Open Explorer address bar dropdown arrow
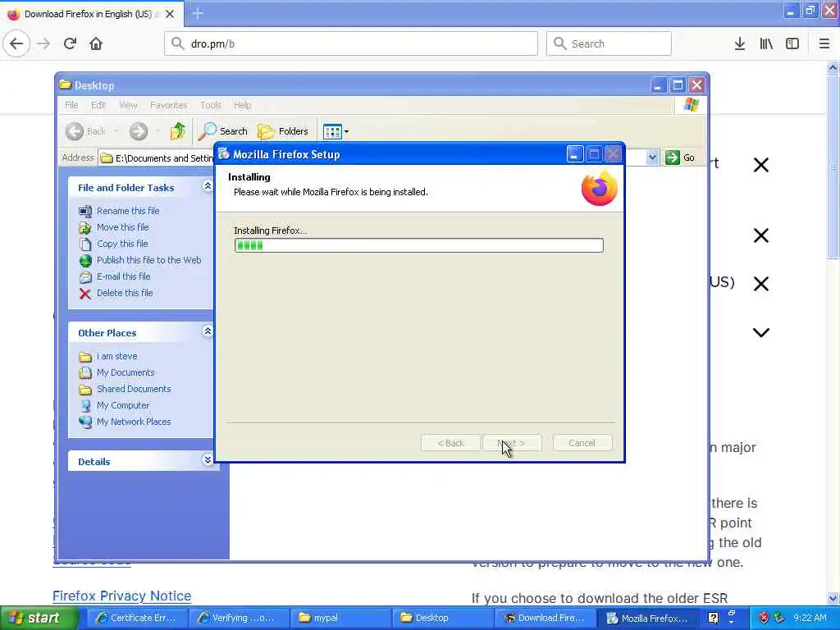840x630 pixels. (x=652, y=157)
